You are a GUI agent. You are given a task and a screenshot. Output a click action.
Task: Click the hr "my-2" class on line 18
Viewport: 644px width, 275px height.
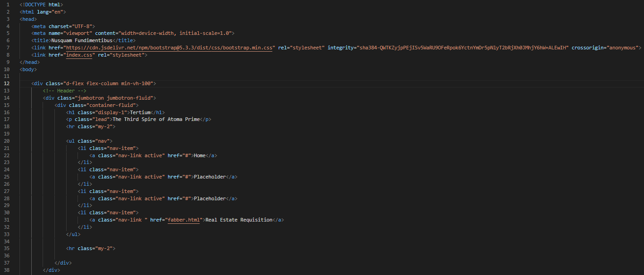pos(103,126)
